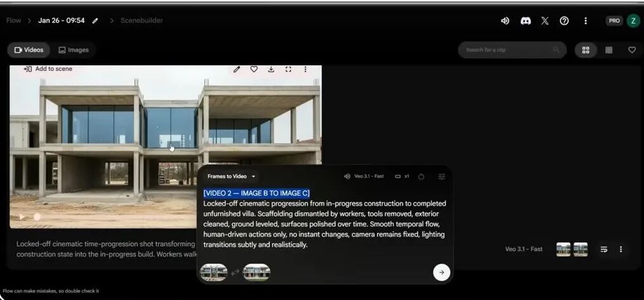The width and height of the screenshot is (644, 300).
Task: Switch to the Images tab
Action: [74, 50]
